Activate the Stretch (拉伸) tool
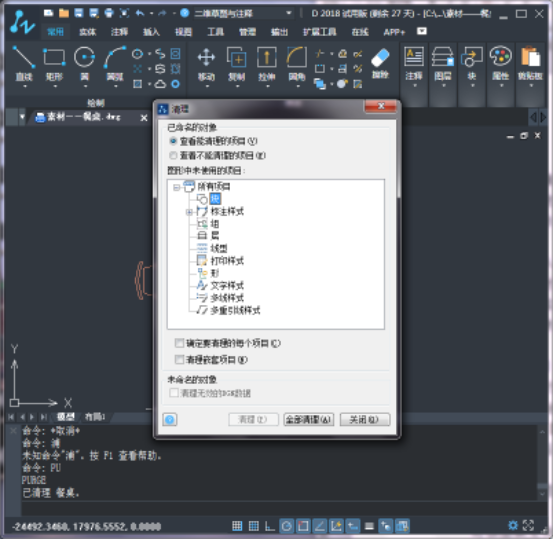The height and width of the screenshot is (540, 554). click(267, 64)
